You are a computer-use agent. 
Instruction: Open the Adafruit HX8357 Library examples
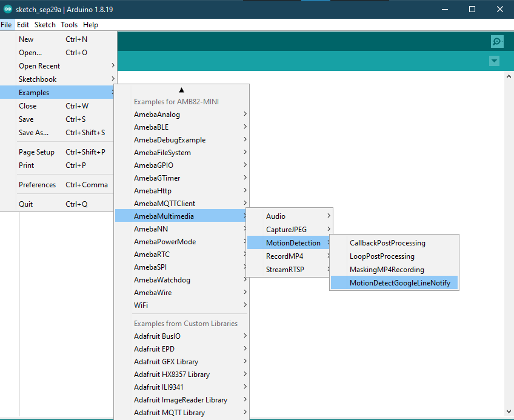point(182,375)
